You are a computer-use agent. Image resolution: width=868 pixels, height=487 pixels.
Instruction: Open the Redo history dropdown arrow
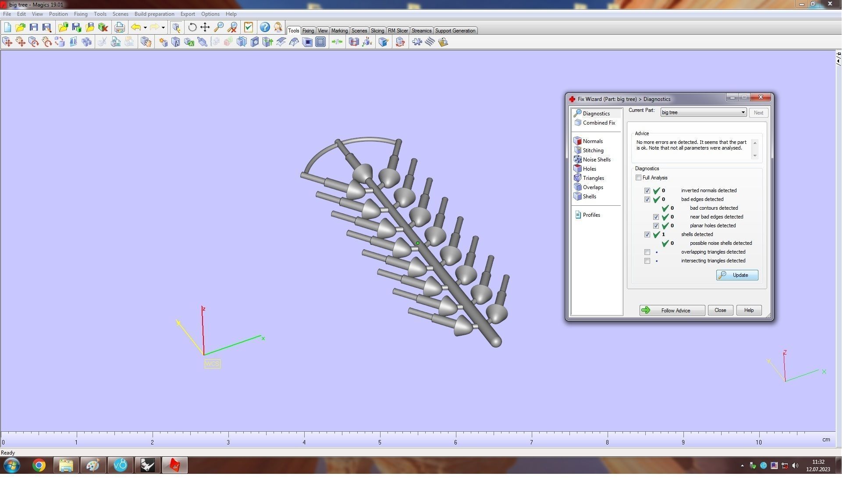(x=163, y=28)
